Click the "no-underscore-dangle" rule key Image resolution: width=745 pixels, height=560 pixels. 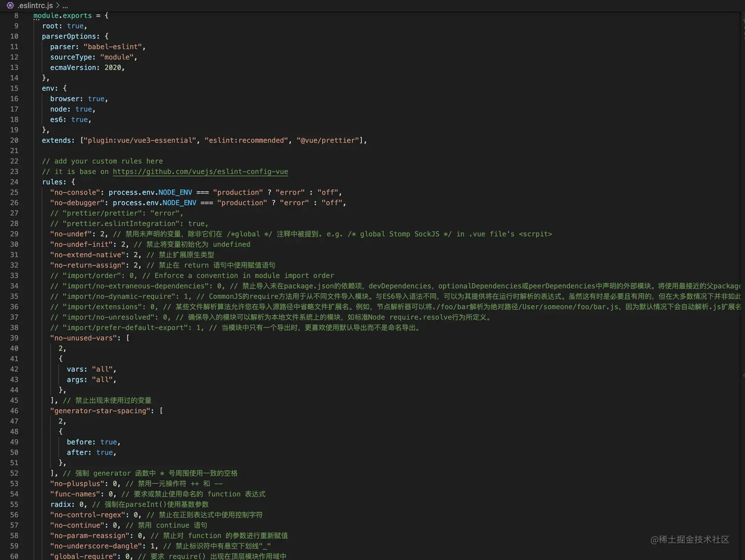click(x=96, y=546)
